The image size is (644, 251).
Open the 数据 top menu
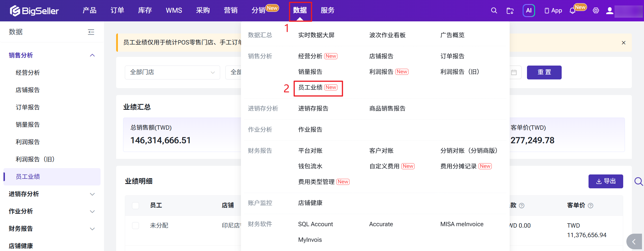tap(300, 11)
